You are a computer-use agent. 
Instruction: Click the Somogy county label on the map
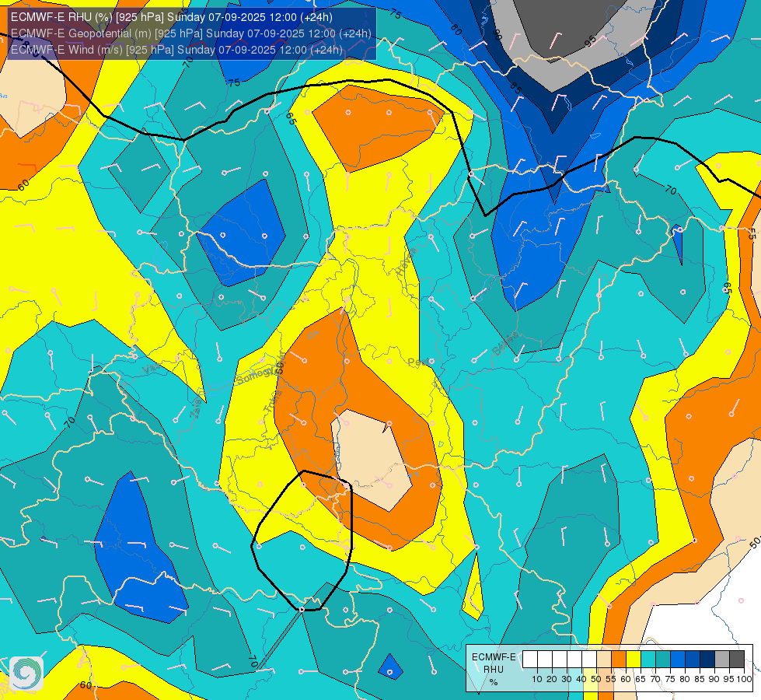[256, 375]
